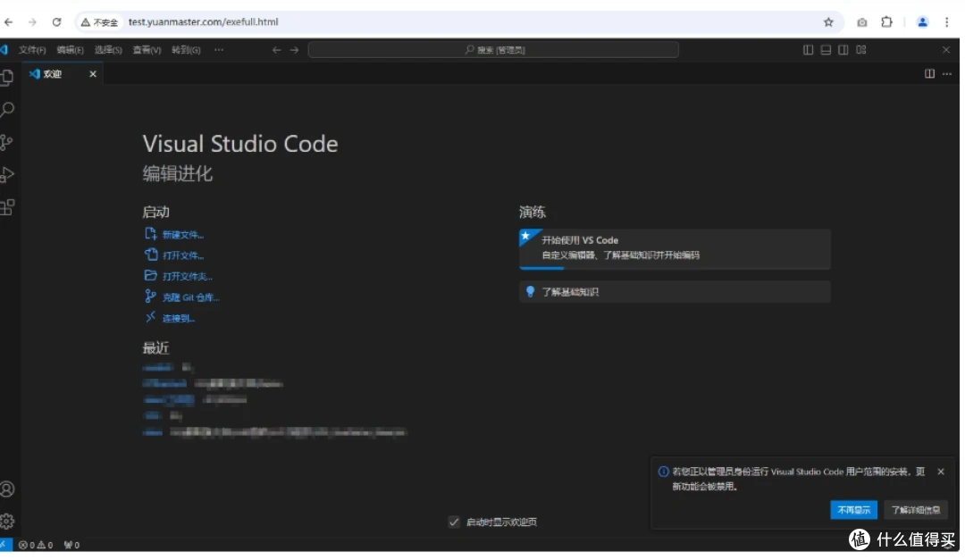
Task: Open editor More Actions ellipsis
Action: [947, 74]
